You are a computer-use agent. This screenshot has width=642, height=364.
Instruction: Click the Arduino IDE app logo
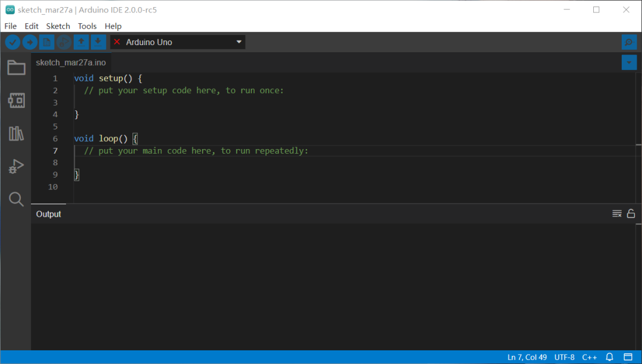point(10,10)
